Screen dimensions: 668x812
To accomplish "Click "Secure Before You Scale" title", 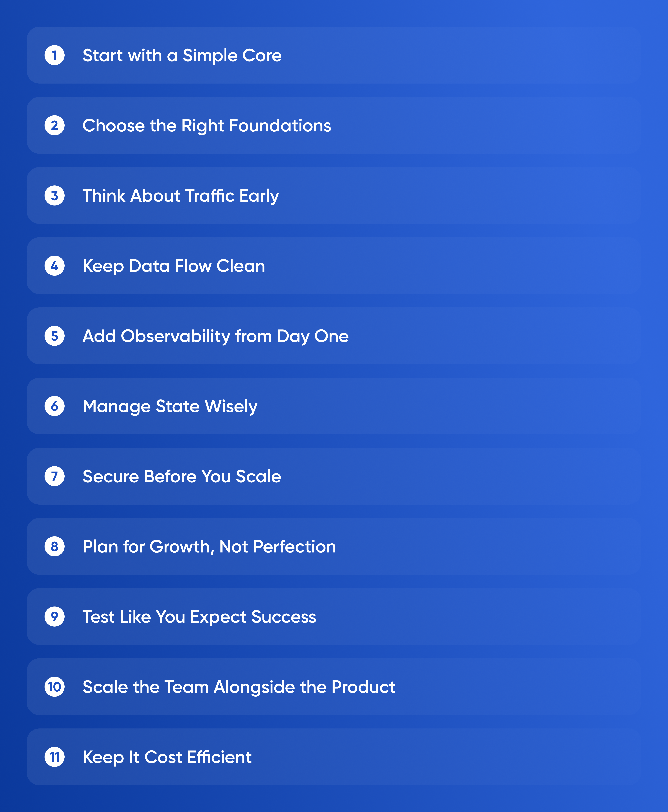I will (182, 476).
